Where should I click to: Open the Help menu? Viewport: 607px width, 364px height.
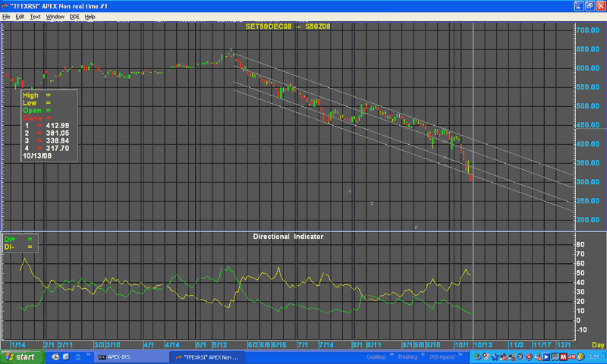click(90, 17)
